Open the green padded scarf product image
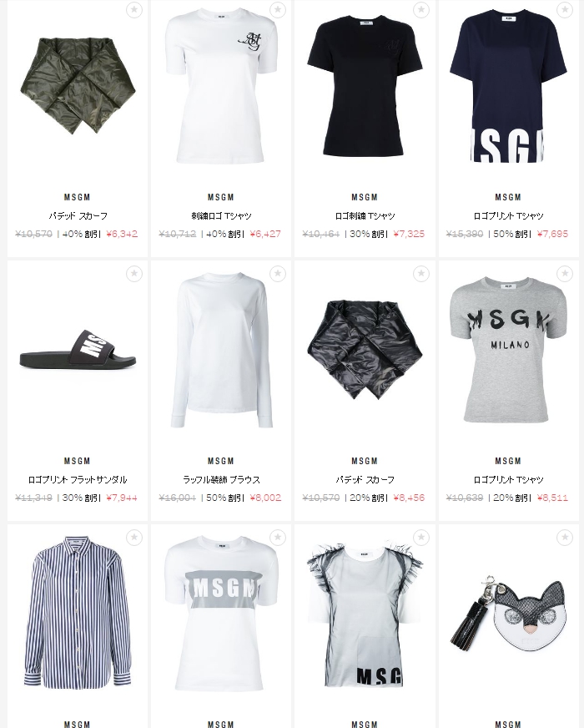The image size is (584, 728). [78, 86]
